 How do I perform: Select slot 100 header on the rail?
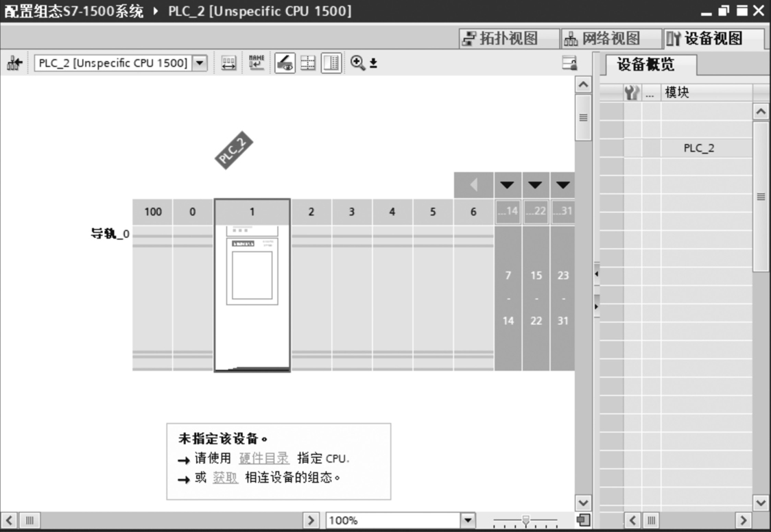tap(152, 212)
